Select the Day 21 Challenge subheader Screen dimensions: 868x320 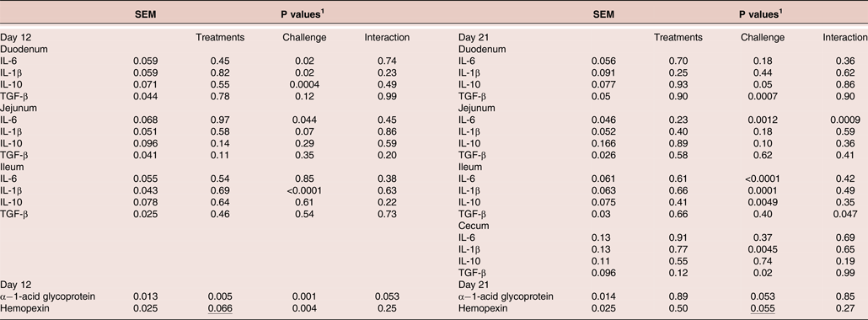click(763, 38)
